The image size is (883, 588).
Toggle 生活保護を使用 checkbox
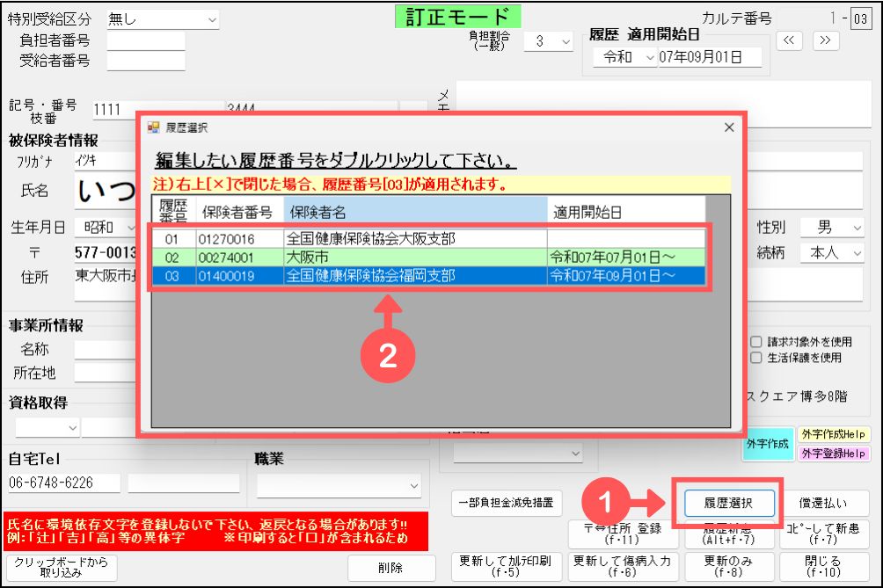coord(755,358)
